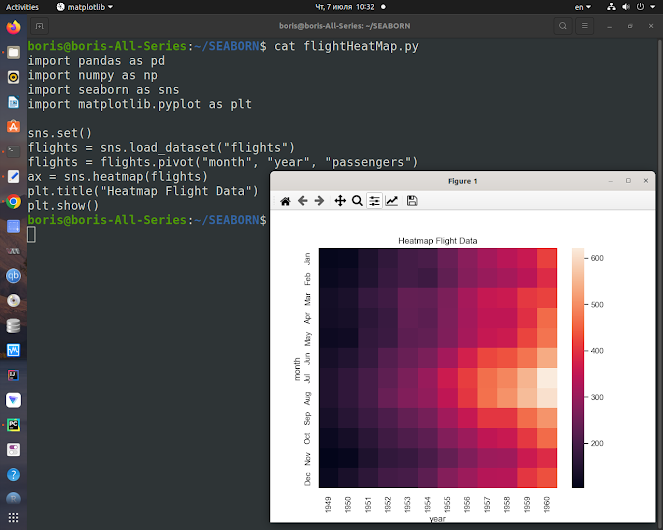Screen dimensions: 663x530
Task: Open Configure subplots sliders tool
Action: [374, 201]
